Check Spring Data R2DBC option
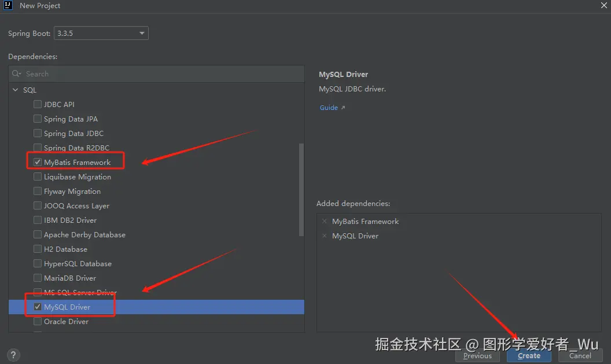This screenshot has height=364, width=611. click(x=38, y=148)
